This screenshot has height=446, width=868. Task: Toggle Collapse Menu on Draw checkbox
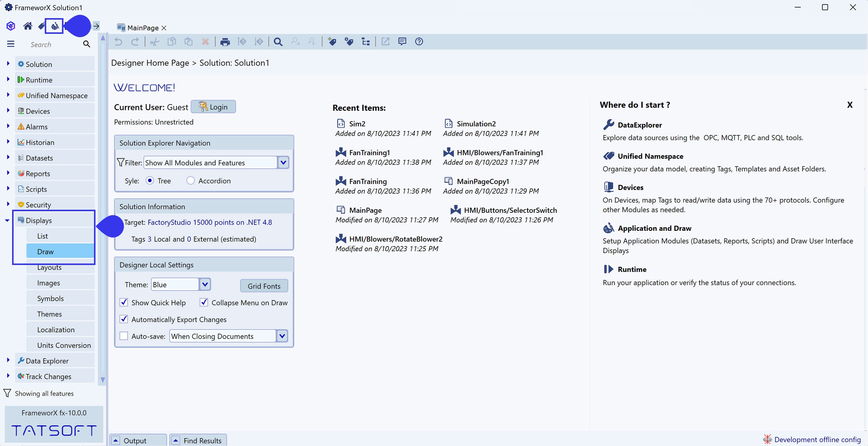pos(204,302)
